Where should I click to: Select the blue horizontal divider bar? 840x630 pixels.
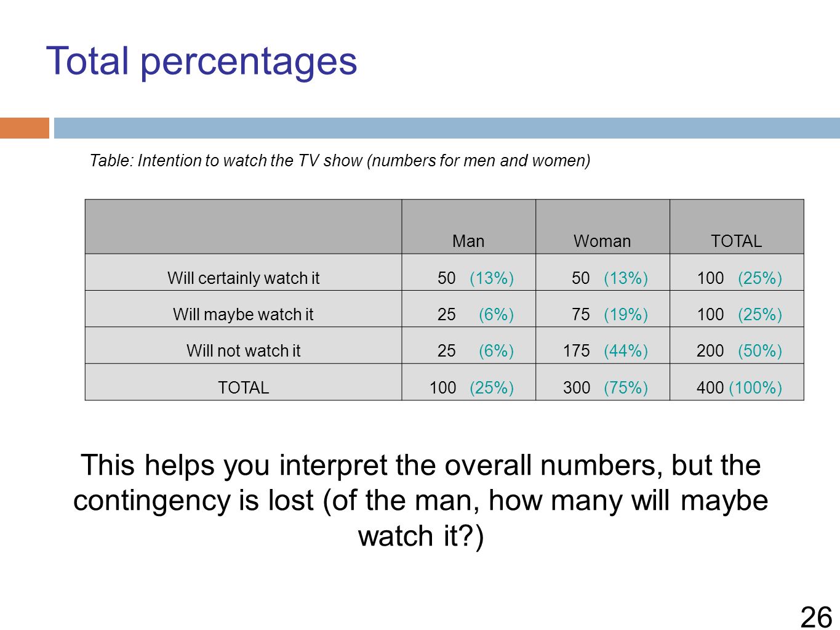447,128
